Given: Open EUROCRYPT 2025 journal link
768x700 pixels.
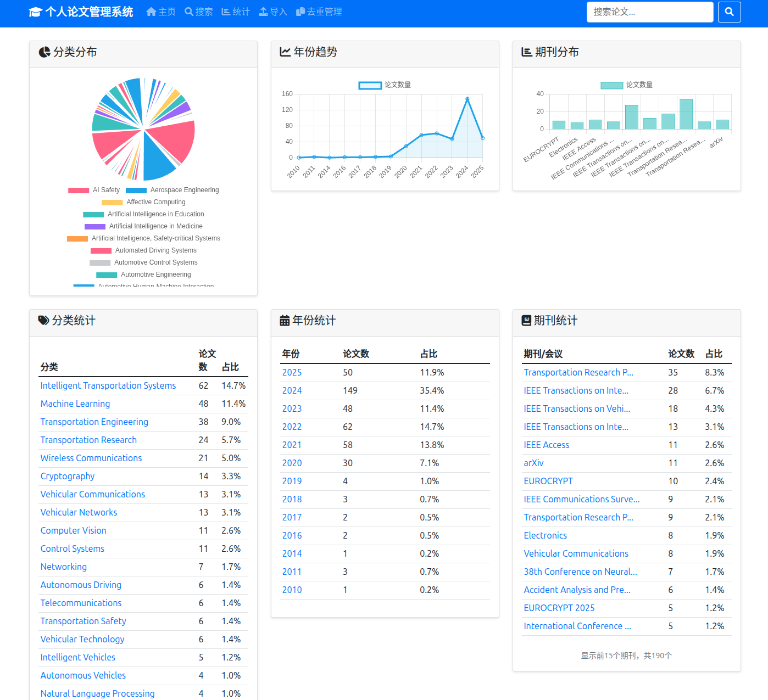Looking at the screenshot, I should [x=559, y=608].
